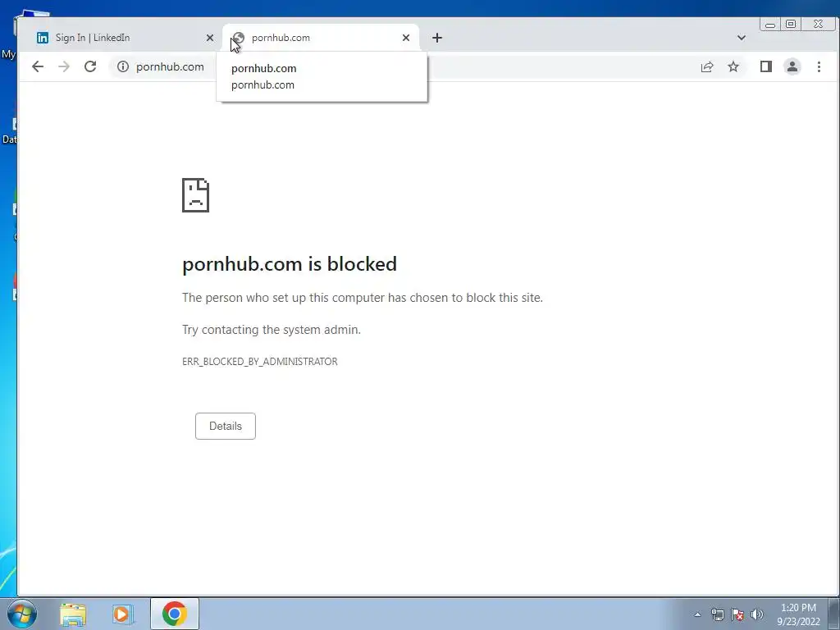The height and width of the screenshot is (630, 840).
Task: Click the Chrome taskbar icon
Action: [x=175, y=614]
